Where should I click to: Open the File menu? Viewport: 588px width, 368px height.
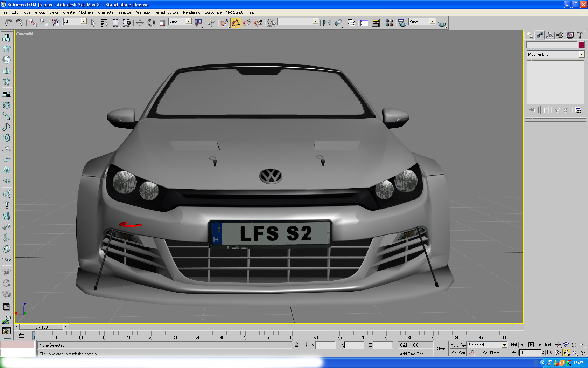click(x=5, y=12)
